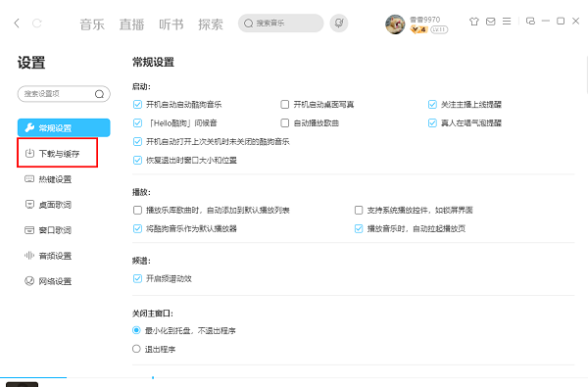Uncheck 开机自动启动酷狗音乐
This screenshot has width=588, height=387.
[137, 104]
